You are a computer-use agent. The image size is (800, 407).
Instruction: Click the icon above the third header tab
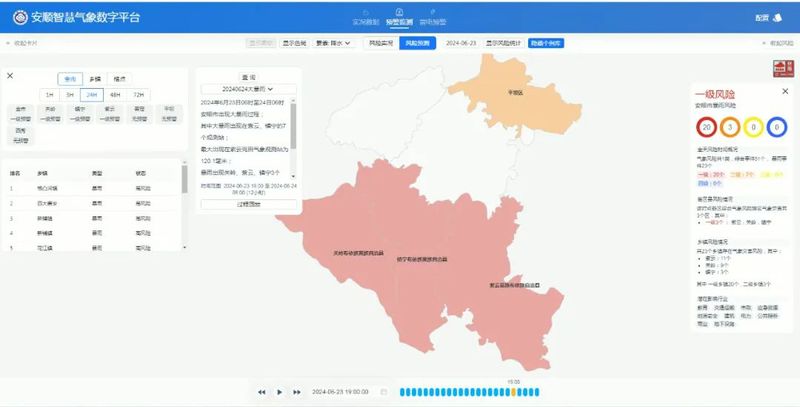click(433, 12)
